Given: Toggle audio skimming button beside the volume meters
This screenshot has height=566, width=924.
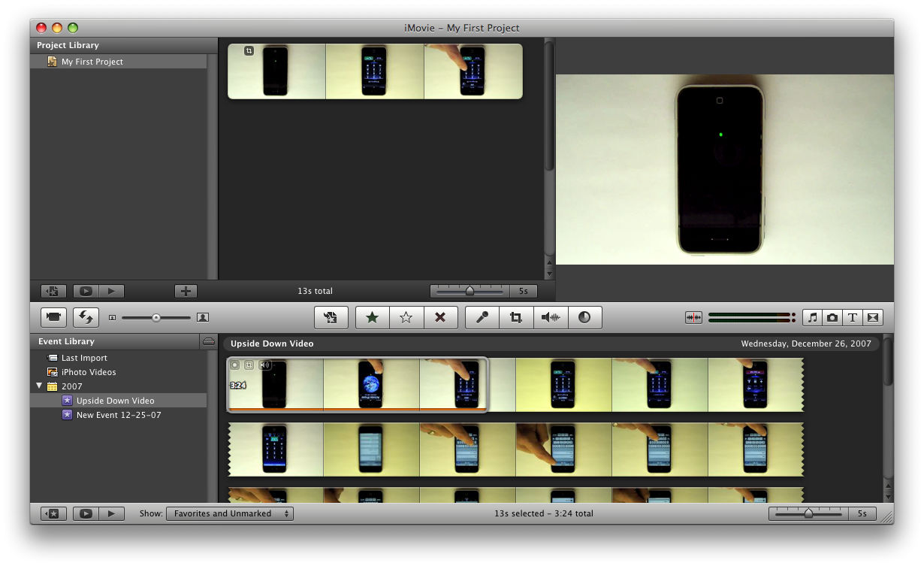Looking at the screenshot, I should 693,317.
